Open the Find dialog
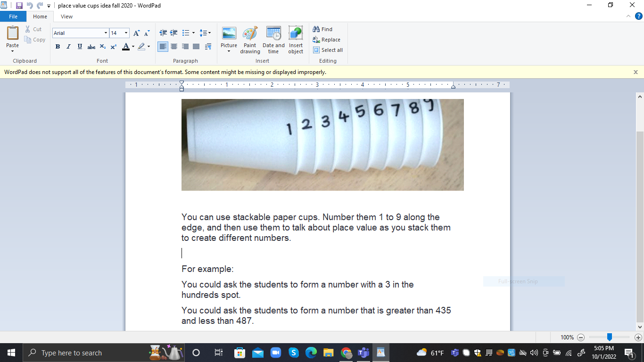 323,29
